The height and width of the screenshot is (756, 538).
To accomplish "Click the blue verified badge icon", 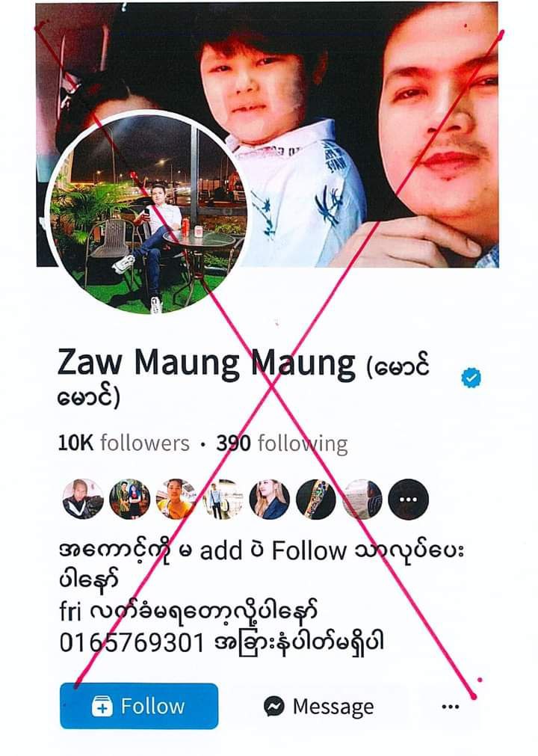I will click(x=471, y=378).
